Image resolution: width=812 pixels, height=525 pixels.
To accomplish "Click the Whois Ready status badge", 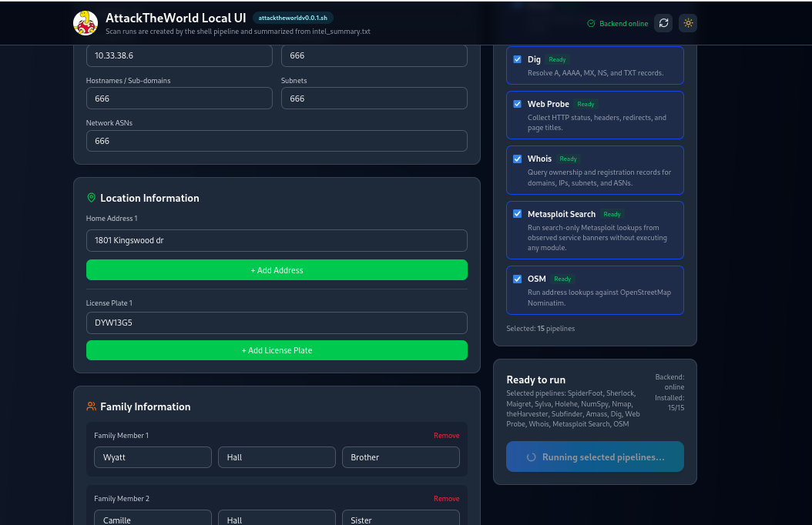I will pyautogui.click(x=568, y=159).
